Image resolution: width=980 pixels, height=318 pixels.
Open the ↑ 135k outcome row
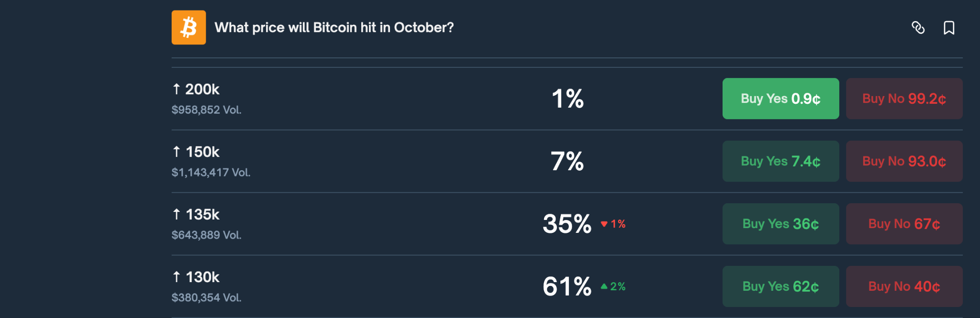pyautogui.click(x=202, y=215)
